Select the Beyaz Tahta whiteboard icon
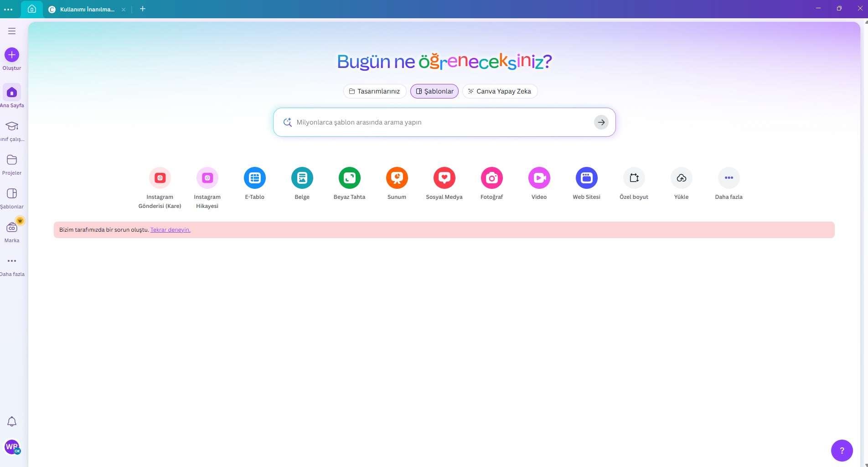This screenshot has height=467, width=868. pyautogui.click(x=349, y=178)
